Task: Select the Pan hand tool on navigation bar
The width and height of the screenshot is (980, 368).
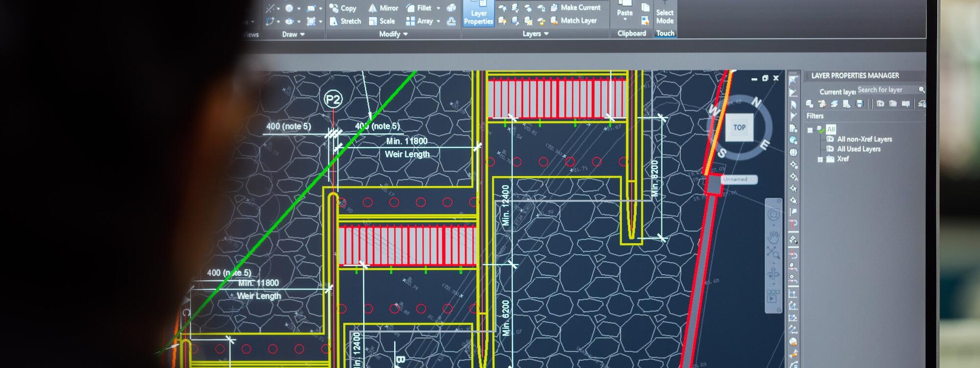Action: click(773, 237)
